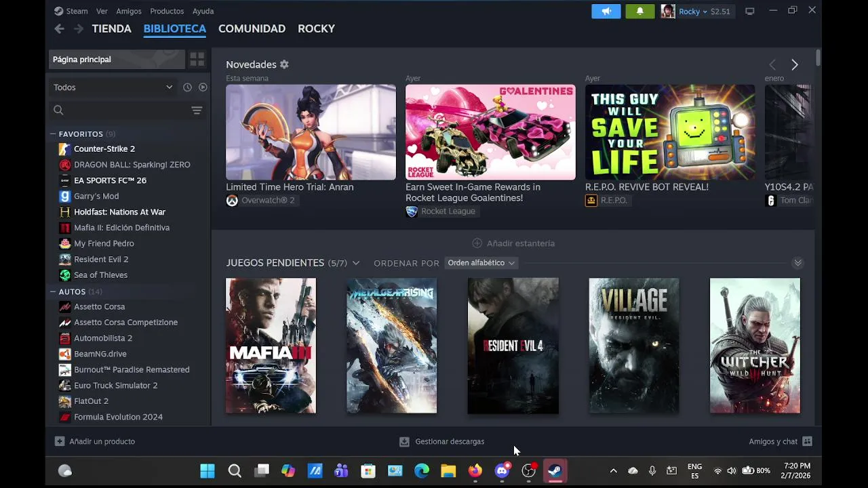This screenshot has width=868, height=488.
Task: Switch to collections grid view icon
Action: pos(197,60)
